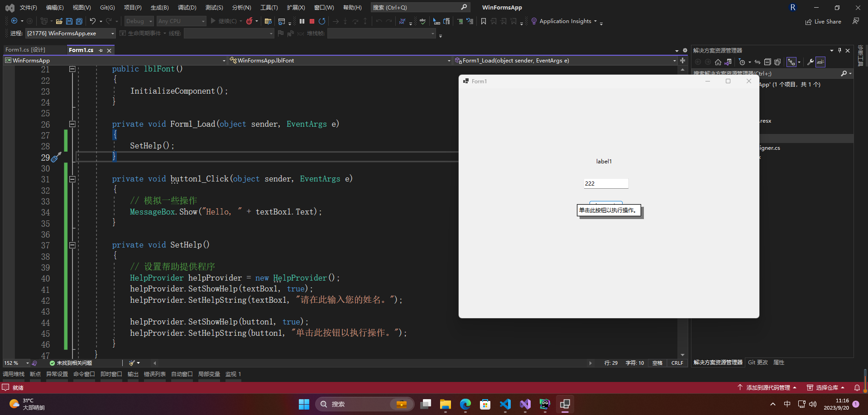Collapse the Form1_Load method outline at line 26
Viewport: 868px width, 415px height.
[x=72, y=124]
